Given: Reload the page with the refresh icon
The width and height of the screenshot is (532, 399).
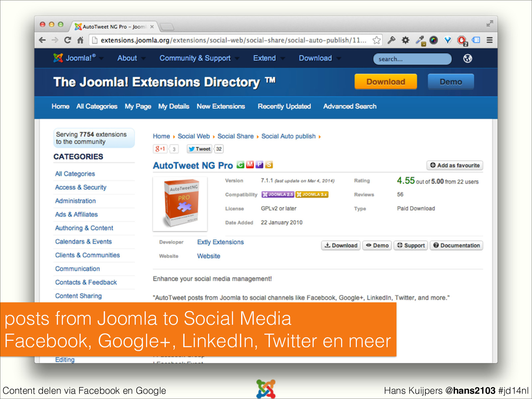Looking at the screenshot, I should click(67, 40).
